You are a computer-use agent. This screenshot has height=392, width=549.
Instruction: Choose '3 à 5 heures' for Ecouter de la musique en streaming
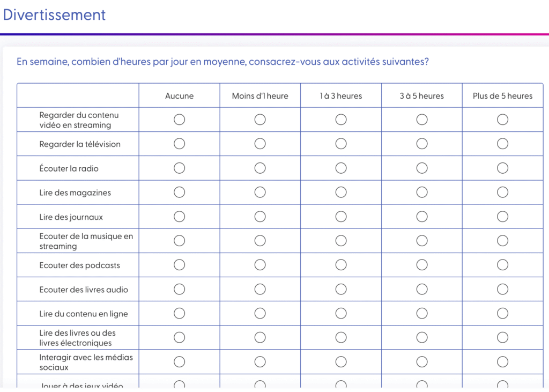tap(422, 241)
